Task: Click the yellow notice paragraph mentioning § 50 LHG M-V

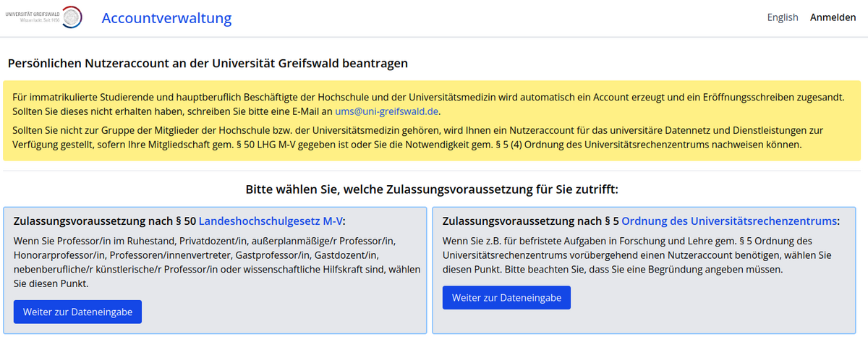Action: point(427,137)
